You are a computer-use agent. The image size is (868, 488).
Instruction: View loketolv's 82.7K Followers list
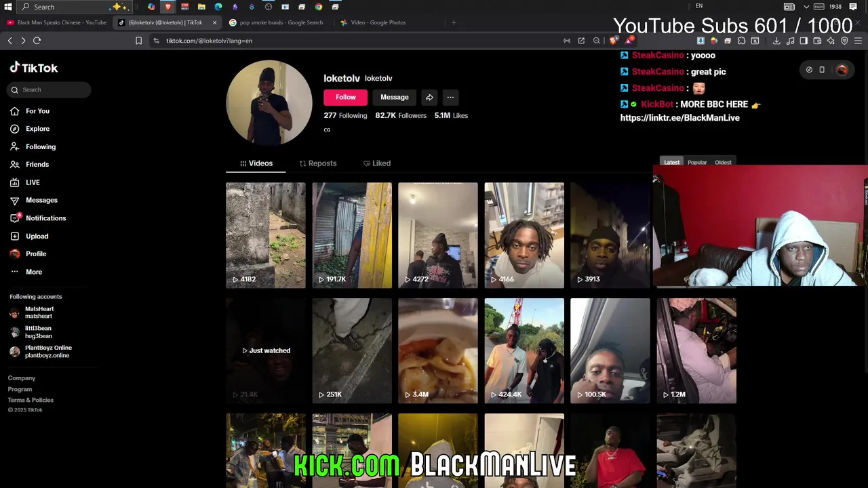click(401, 116)
